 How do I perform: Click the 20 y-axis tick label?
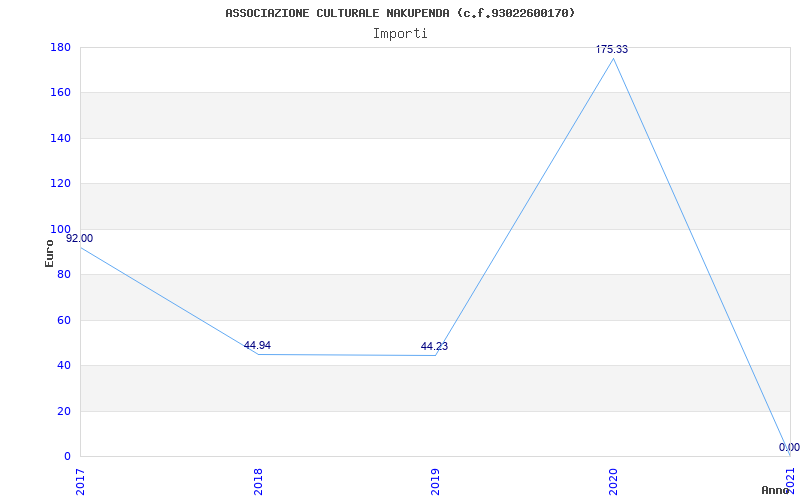coord(64,411)
